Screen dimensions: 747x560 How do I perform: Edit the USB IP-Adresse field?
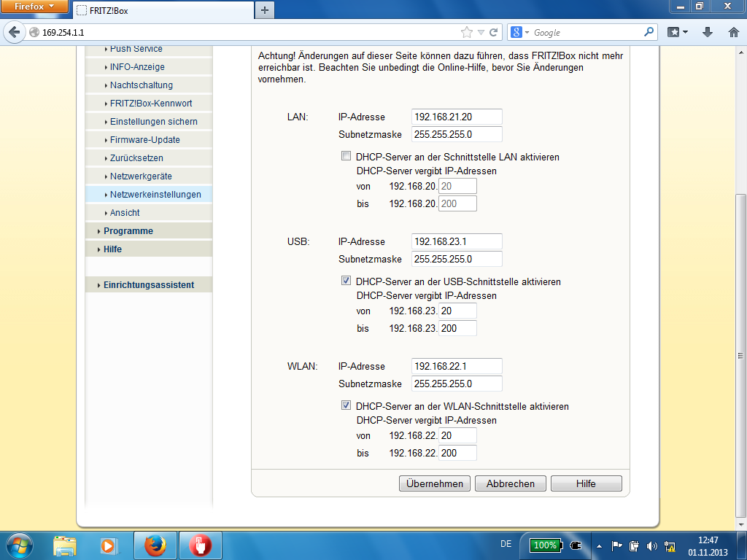point(457,241)
